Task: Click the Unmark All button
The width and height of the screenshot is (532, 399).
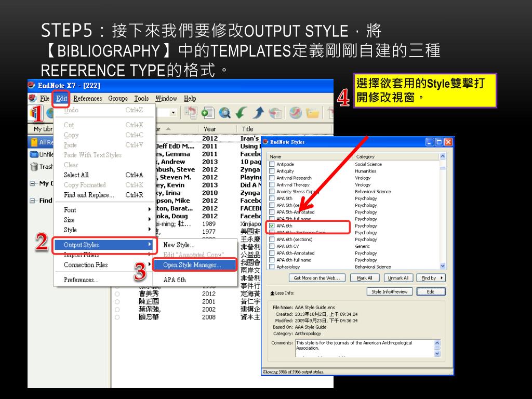Action: click(398, 278)
